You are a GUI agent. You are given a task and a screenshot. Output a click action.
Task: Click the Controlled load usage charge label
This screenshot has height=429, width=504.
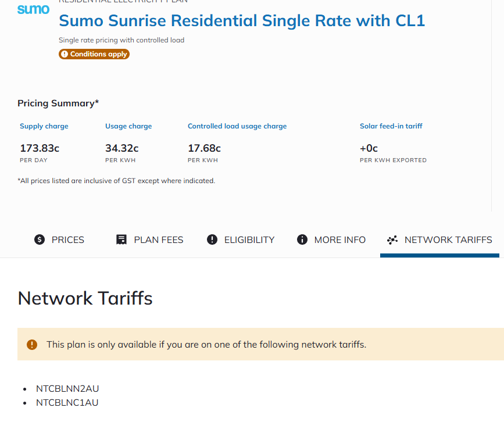pos(237,126)
